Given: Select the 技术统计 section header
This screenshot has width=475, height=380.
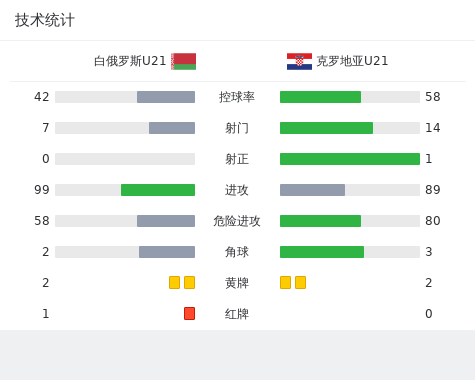Looking at the screenshot, I should (x=45, y=20).
